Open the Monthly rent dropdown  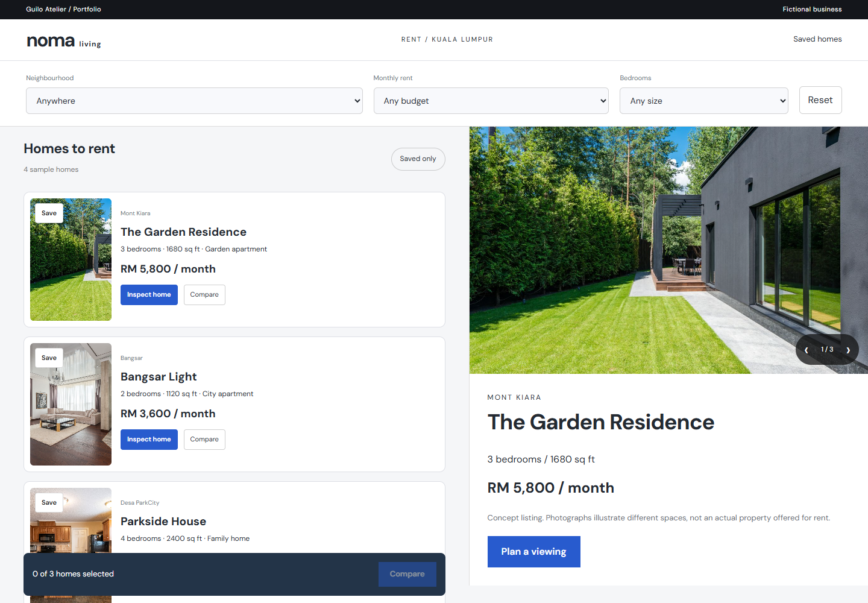pyautogui.click(x=491, y=101)
